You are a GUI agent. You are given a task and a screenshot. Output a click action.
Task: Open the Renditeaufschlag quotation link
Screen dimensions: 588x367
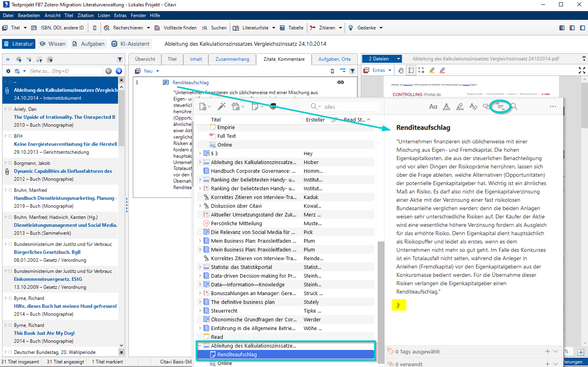click(190, 83)
